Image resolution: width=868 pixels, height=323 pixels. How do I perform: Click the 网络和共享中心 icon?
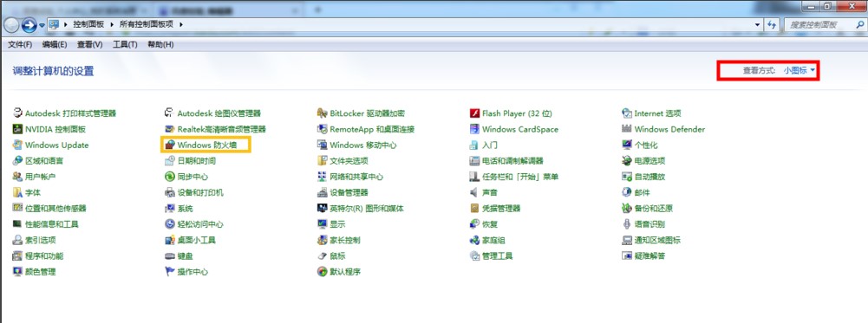322,177
